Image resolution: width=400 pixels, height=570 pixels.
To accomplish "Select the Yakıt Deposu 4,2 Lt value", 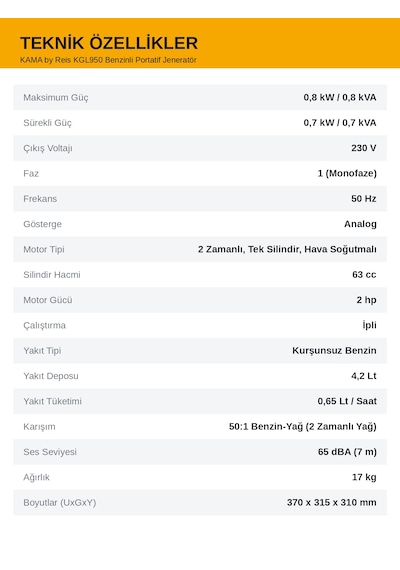I will click(364, 376).
